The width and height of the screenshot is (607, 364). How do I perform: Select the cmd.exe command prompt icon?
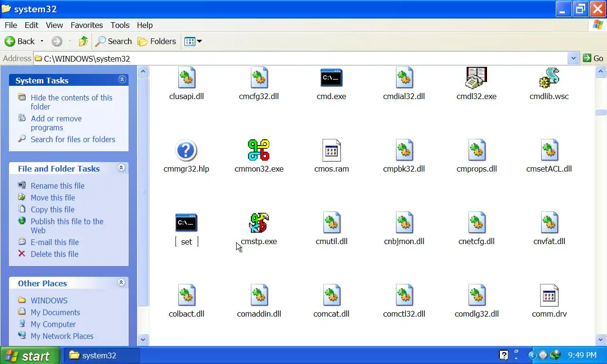[x=331, y=78]
